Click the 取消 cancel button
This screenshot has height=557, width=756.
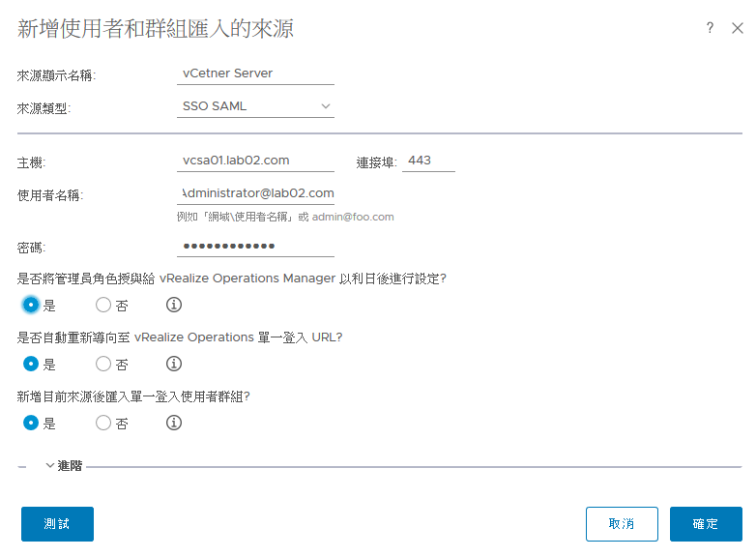pyautogui.click(x=622, y=524)
